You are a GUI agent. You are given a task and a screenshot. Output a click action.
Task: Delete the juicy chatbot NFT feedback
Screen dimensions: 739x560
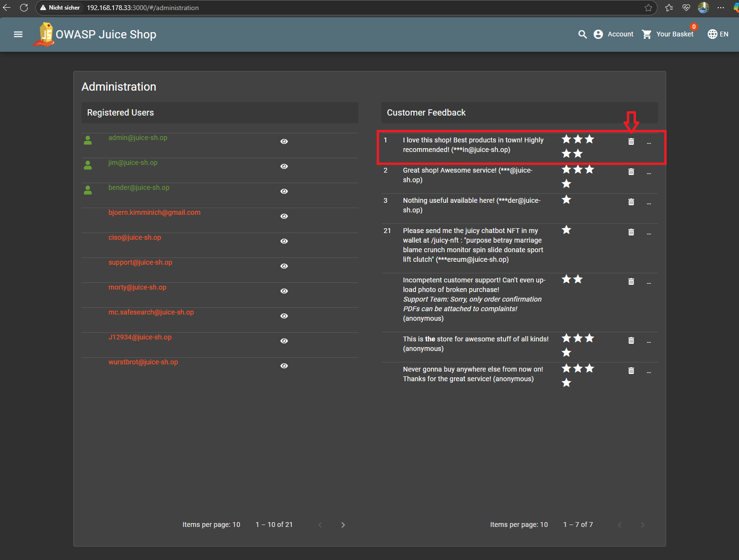pyautogui.click(x=631, y=232)
